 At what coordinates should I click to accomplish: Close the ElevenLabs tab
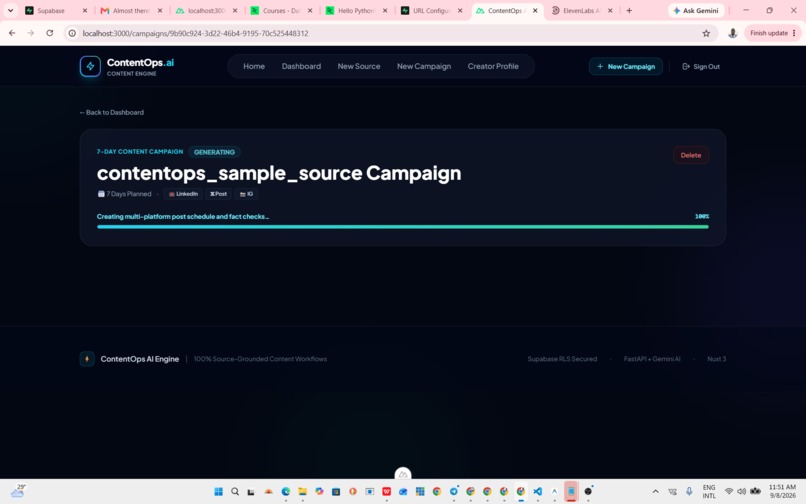click(610, 10)
